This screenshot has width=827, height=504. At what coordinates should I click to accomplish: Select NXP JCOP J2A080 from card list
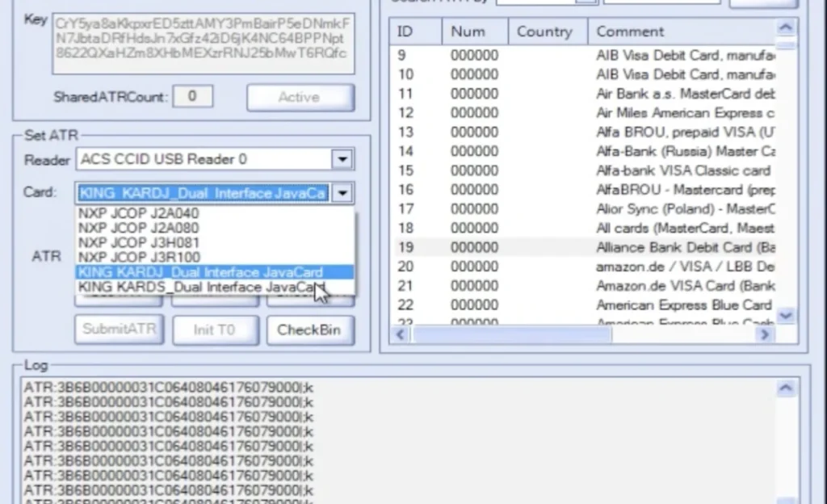215,228
